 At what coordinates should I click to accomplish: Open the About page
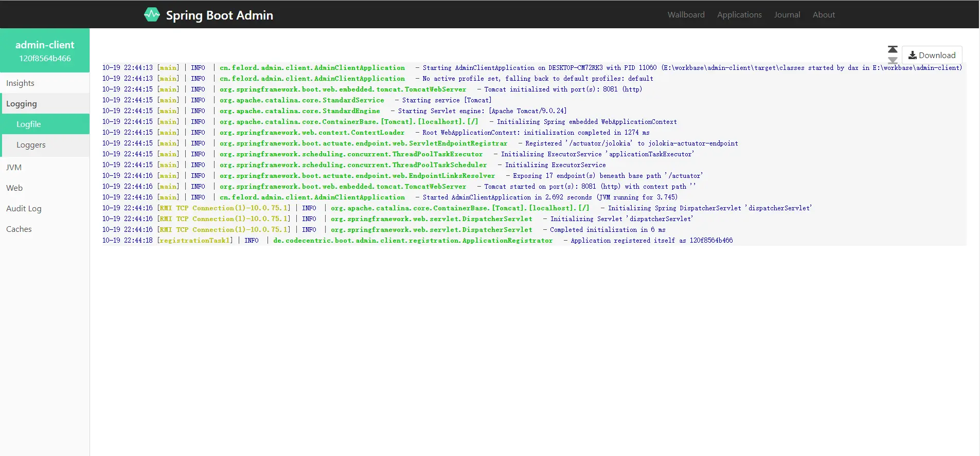(x=824, y=14)
